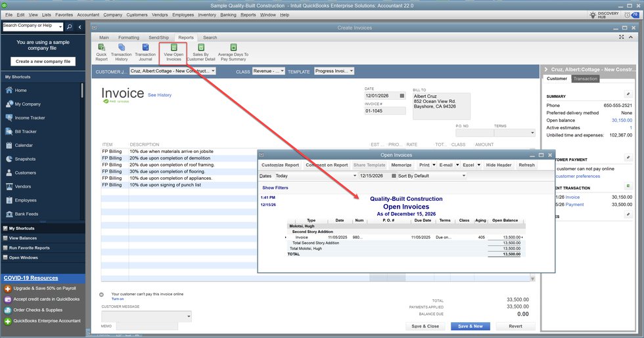The image size is (644, 338).
Task: Open the Template dropdown
Action: coord(352,71)
